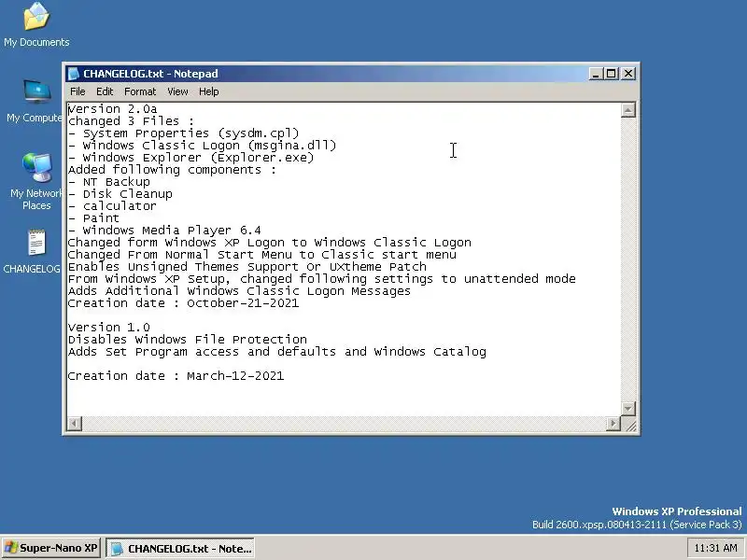This screenshot has height=560, width=747.
Task: Click the '- Paint' line
Action: click(94, 218)
